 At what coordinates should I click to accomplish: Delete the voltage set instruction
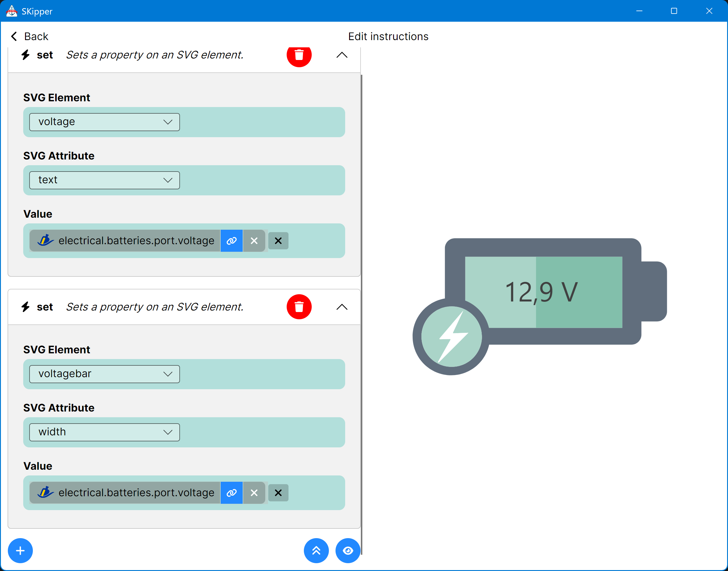(x=299, y=55)
